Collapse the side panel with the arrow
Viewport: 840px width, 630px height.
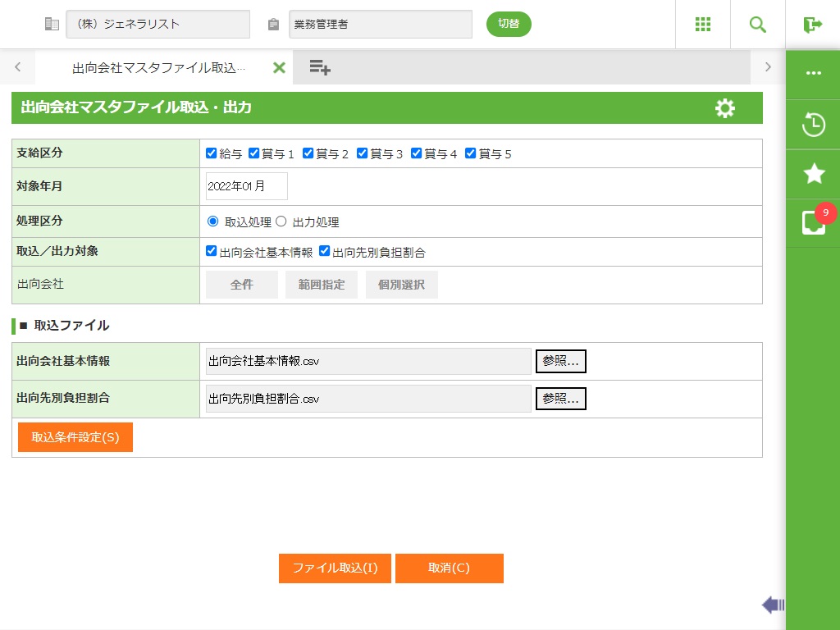(x=773, y=605)
